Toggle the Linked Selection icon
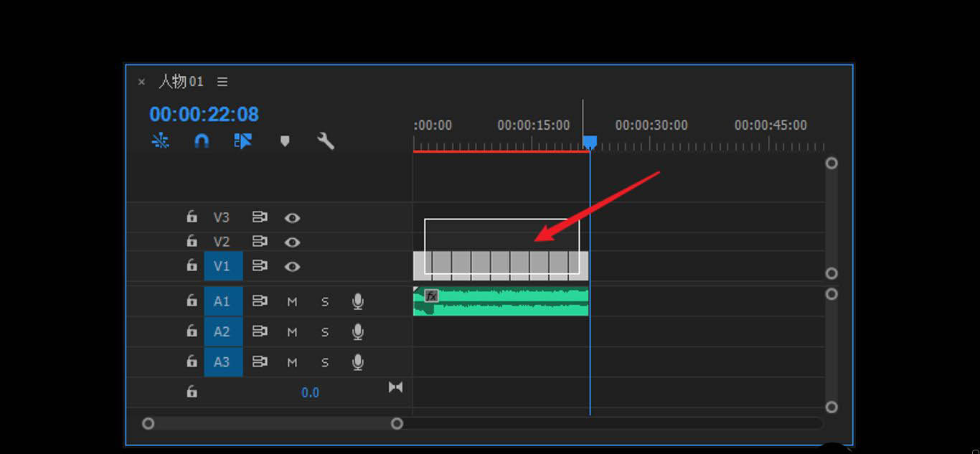 [242, 141]
